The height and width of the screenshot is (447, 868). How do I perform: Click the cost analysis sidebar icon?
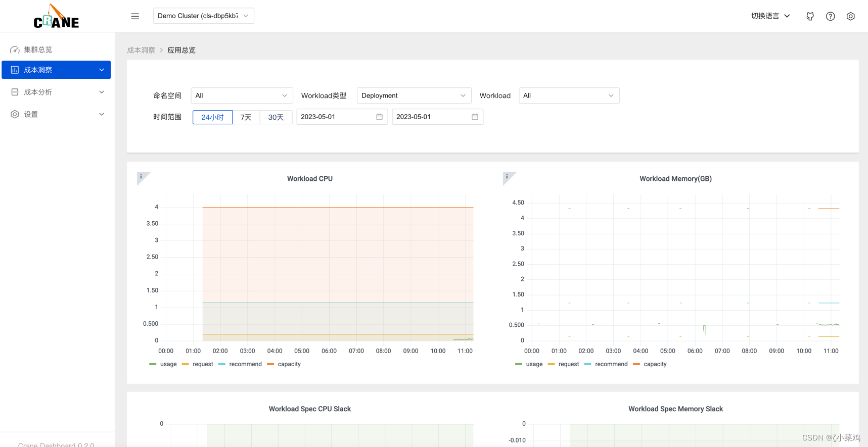click(15, 92)
